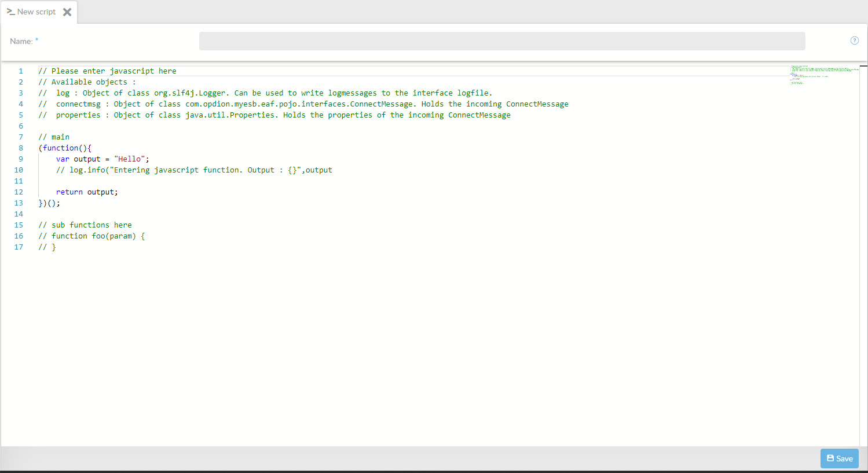Image resolution: width=868 pixels, height=473 pixels.
Task: Click the 'function foo(param)' comment line
Action: click(91, 236)
